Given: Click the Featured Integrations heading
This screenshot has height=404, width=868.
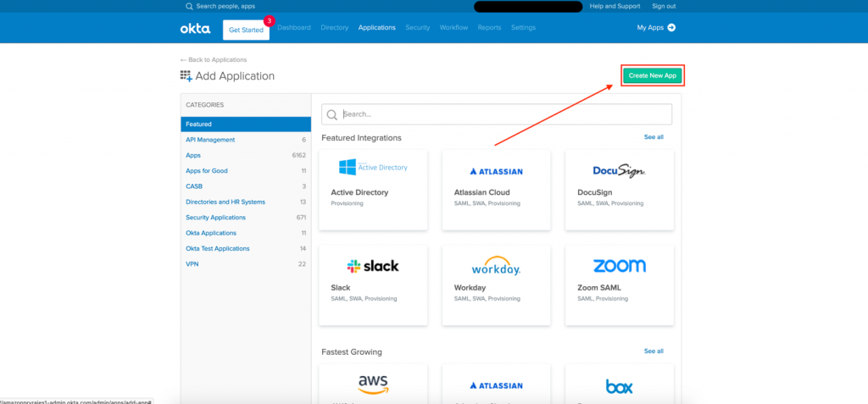Looking at the screenshot, I should click(361, 138).
